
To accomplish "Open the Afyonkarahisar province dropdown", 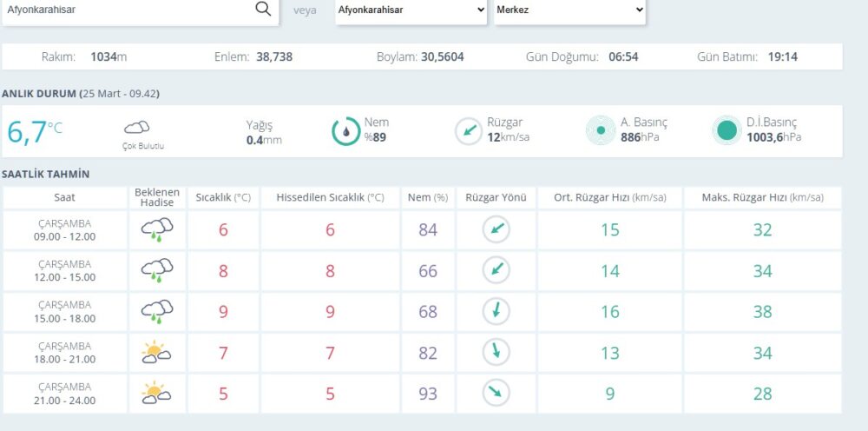I will click(411, 10).
